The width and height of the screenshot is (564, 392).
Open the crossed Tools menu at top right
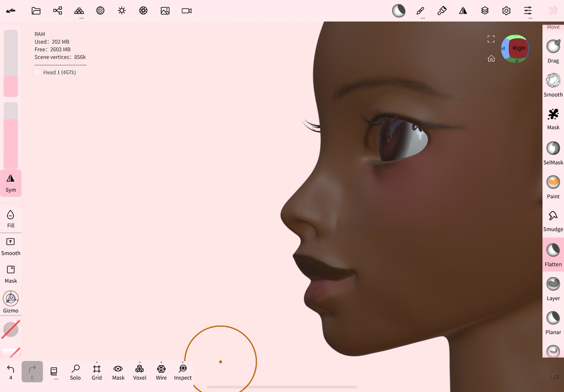point(553,10)
